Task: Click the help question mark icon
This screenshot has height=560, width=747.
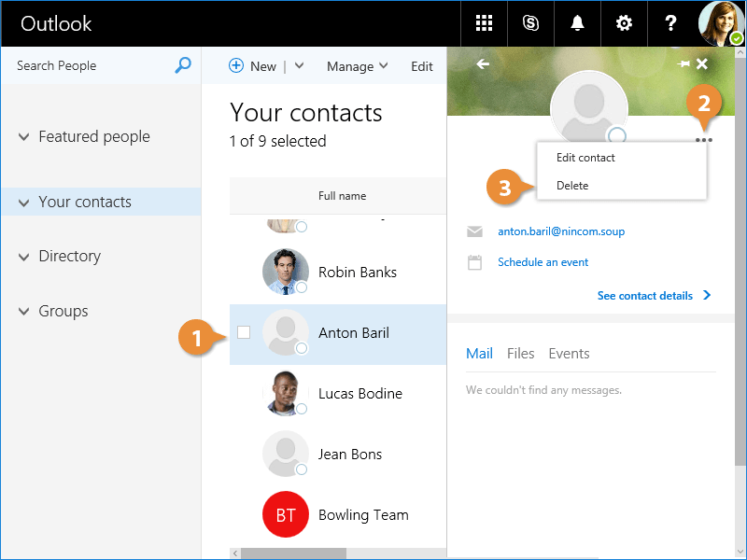Action: [670, 23]
